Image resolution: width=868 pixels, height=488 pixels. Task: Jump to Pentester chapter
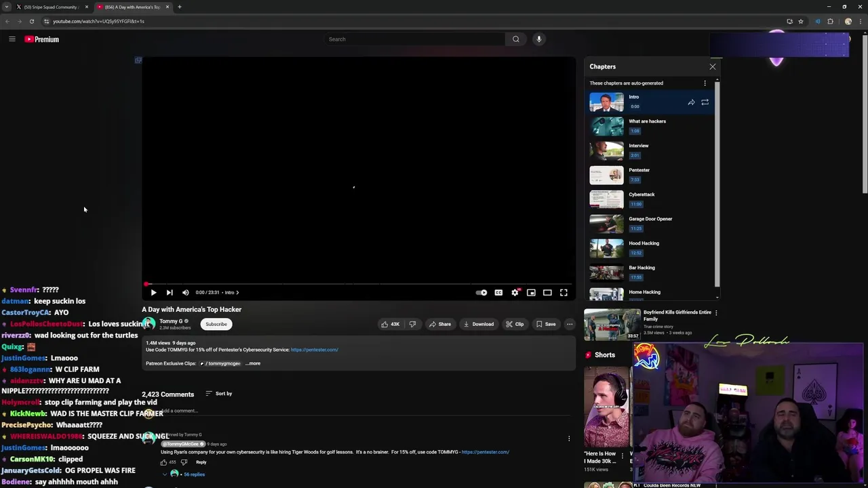pos(651,175)
